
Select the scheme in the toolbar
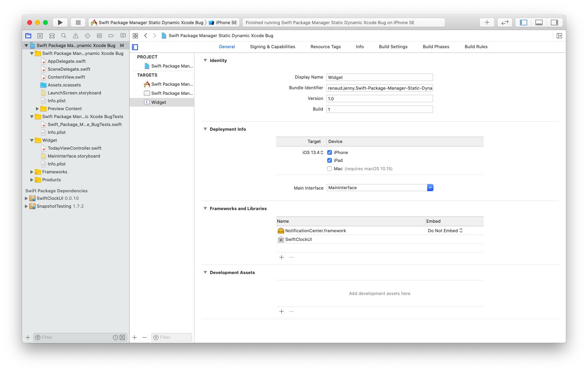pos(147,23)
